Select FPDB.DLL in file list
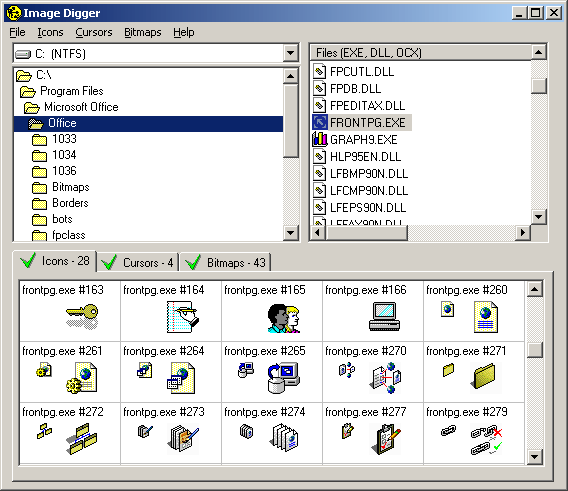This screenshot has height=491, width=568. [x=347, y=89]
